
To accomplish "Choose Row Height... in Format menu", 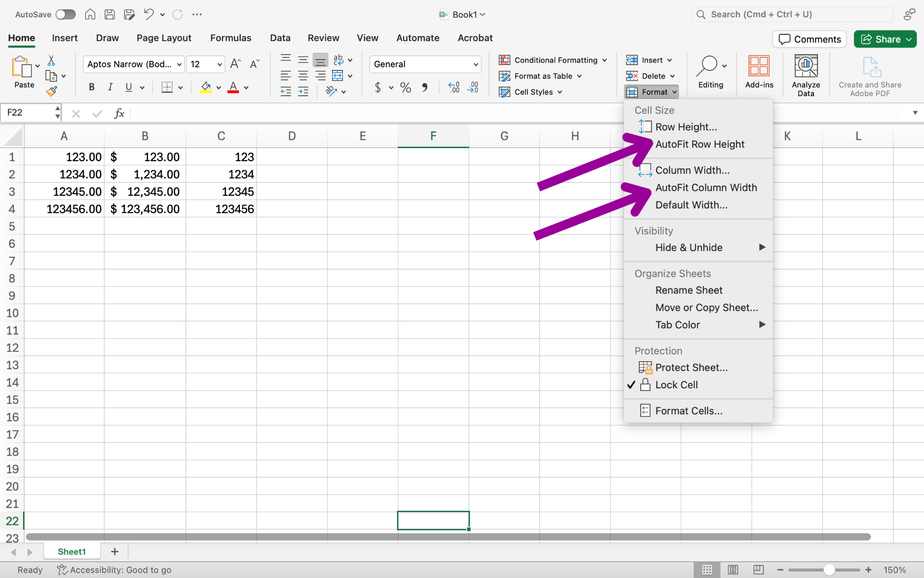I will [x=686, y=127].
